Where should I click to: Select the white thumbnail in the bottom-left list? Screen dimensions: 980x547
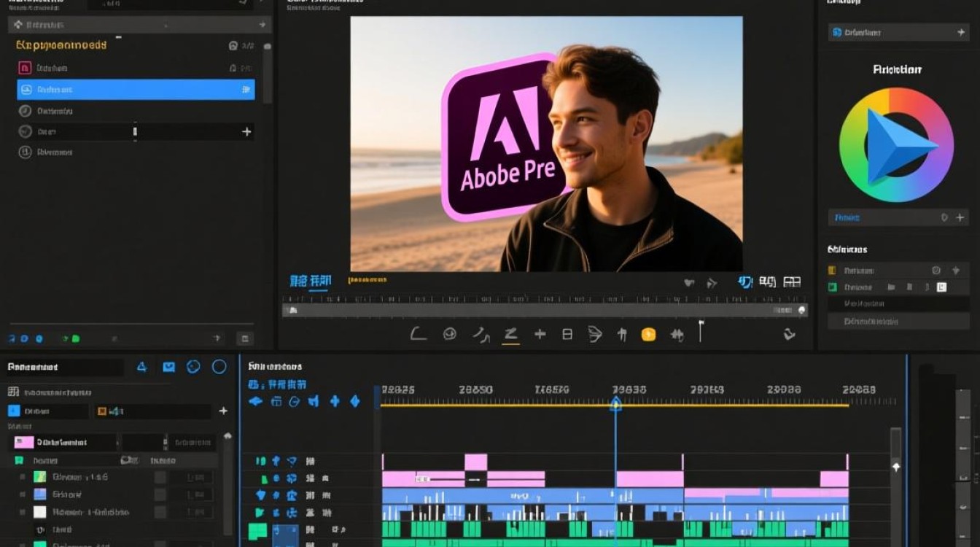(x=40, y=512)
